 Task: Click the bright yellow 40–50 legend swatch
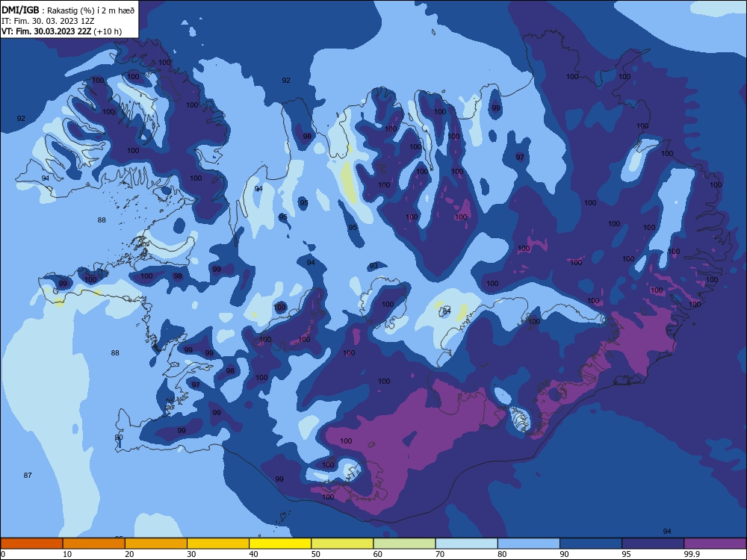tap(280, 544)
